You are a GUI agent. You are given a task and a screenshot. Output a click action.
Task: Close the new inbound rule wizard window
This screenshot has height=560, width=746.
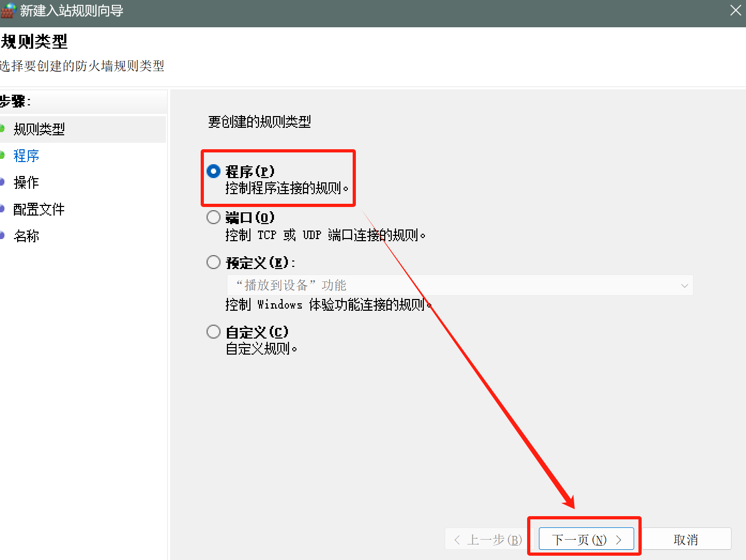pos(736,10)
